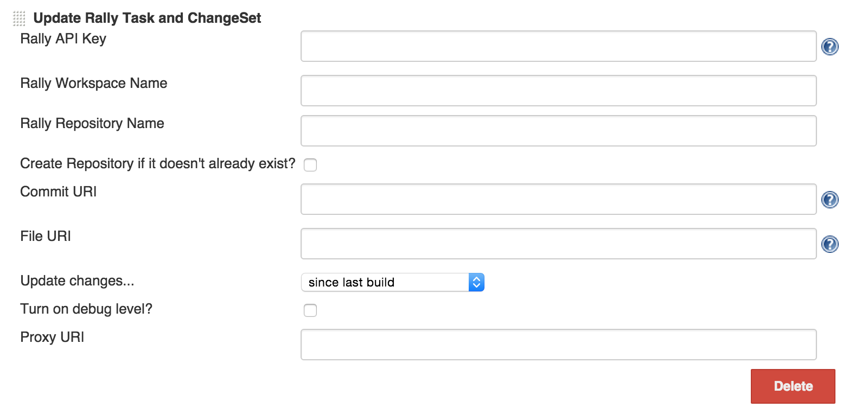Toggle the debug level checkbox

310,310
